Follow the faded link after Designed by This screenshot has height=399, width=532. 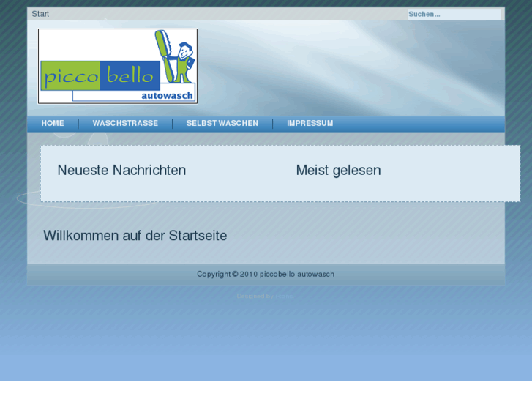(x=284, y=297)
